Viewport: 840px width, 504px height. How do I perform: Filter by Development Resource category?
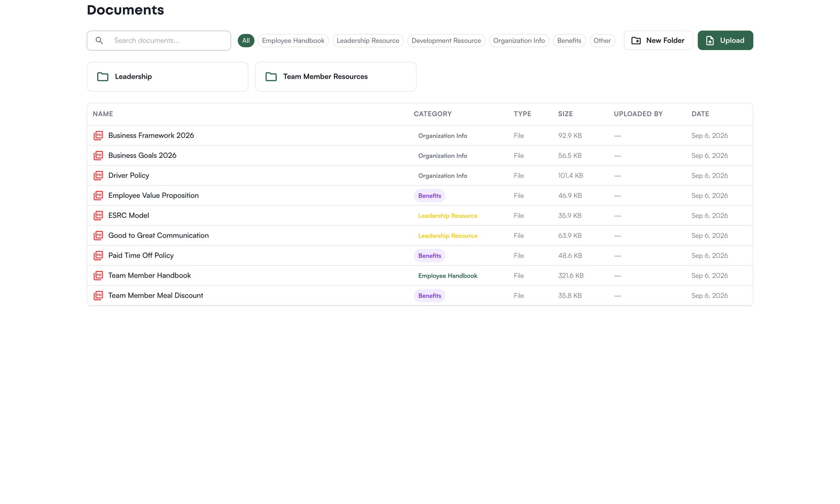[x=446, y=41]
